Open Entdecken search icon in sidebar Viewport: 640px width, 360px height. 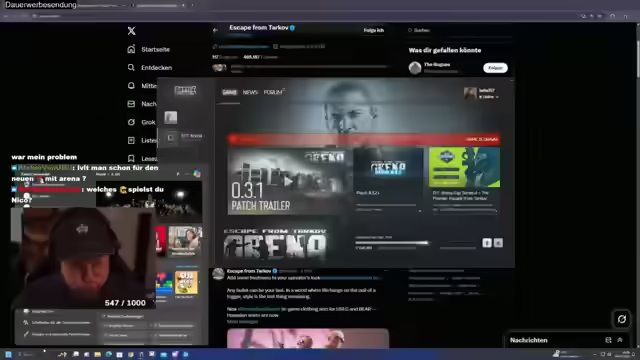pyautogui.click(x=131, y=67)
